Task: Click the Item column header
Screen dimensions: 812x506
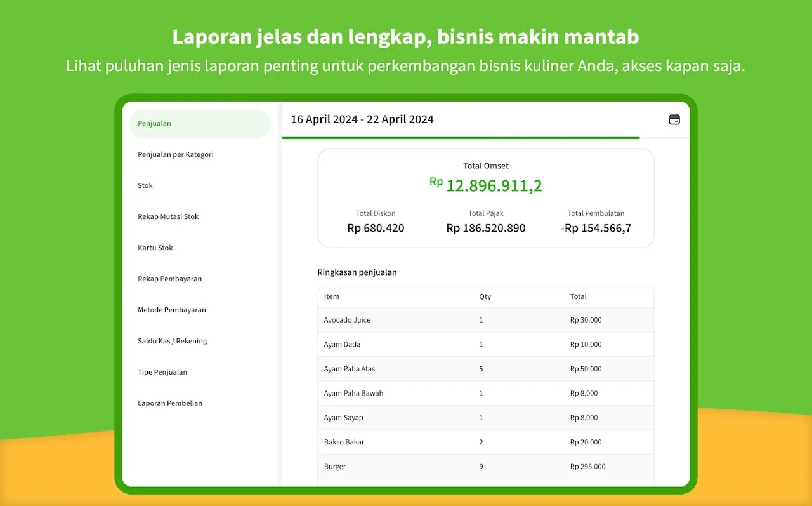Action: tap(332, 296)
